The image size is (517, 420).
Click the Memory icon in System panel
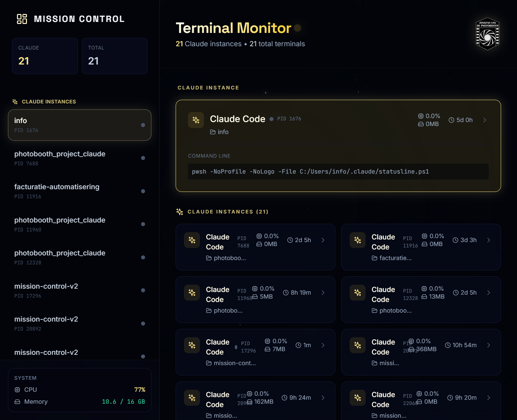pyautogui.click(x=17, y=402)
